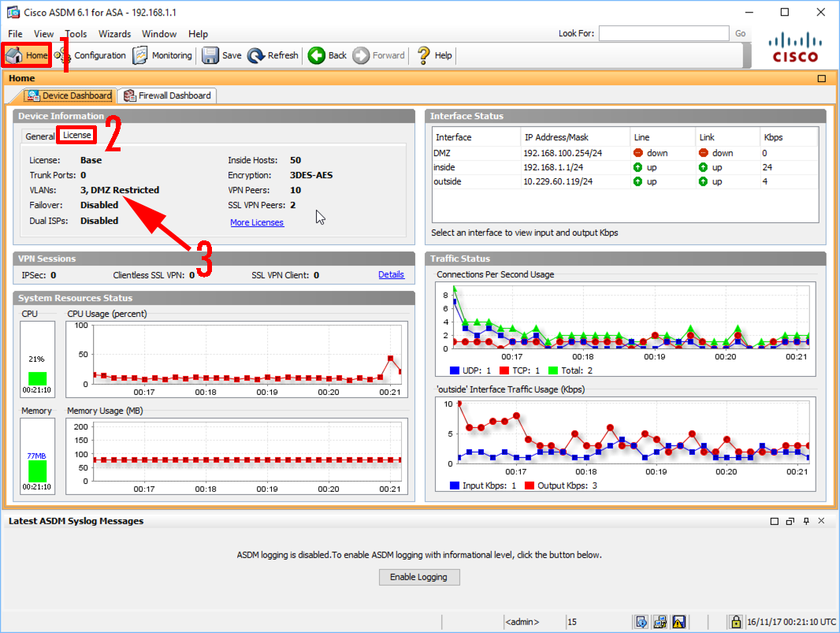Viewport: 840px width, 633px height.
Task: Click the IP Address/Mask column header
Action: [575, 137]
